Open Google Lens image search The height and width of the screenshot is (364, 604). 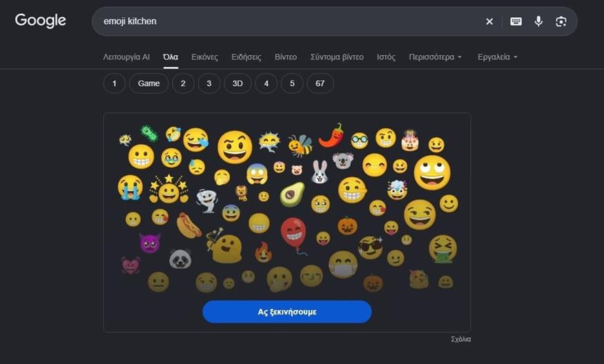(561, 21)
